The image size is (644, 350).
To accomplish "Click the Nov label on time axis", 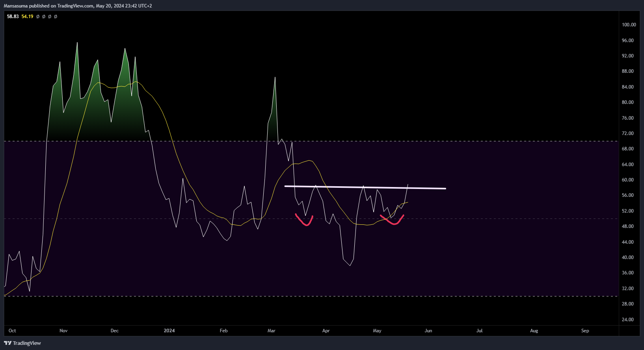I will pyautogui.click(x=63, y=331).
